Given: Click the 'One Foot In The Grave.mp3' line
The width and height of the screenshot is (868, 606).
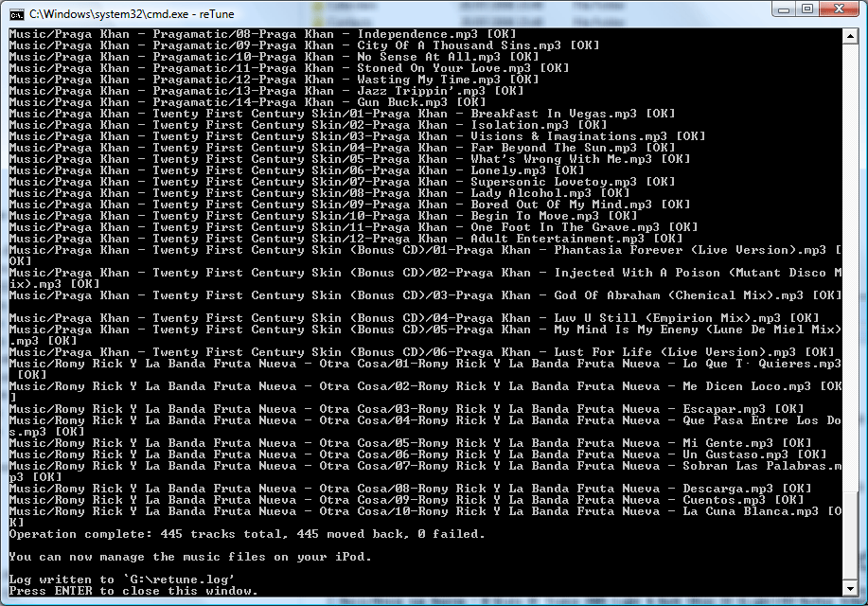Looking at the screenshot, I should (x=353, y=227).
